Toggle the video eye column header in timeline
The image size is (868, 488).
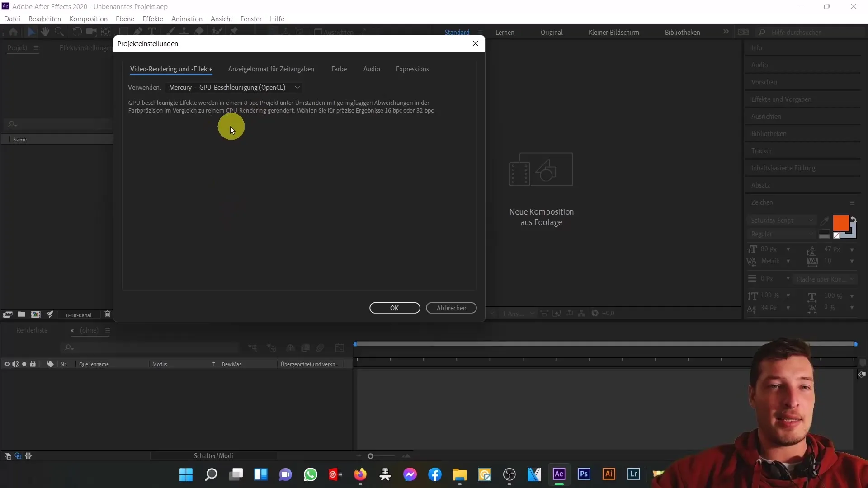click(7, 364)
